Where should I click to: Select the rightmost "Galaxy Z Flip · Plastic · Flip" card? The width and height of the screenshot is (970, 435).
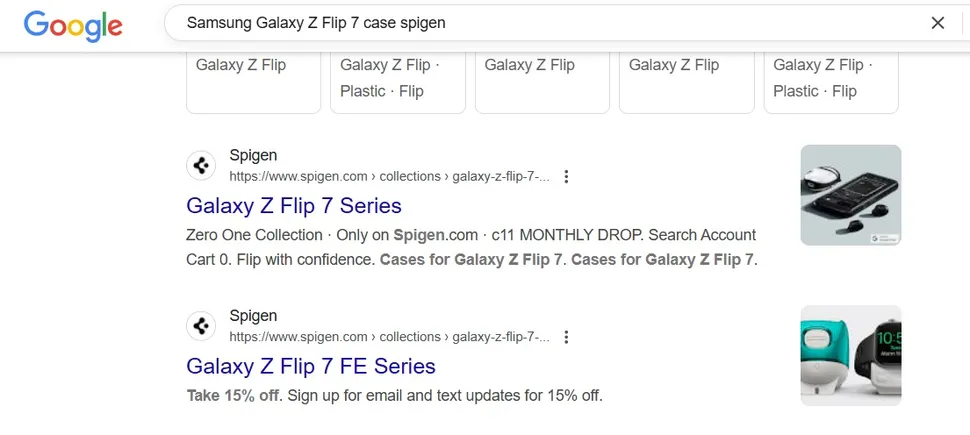(831, 80)
